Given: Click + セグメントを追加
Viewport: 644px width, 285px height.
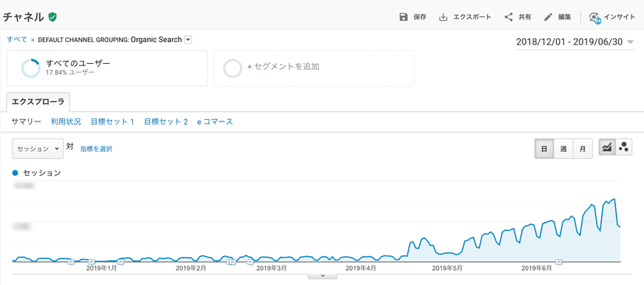Looking at the screenshot, I should pyautogui.click(x=283, y=67).
